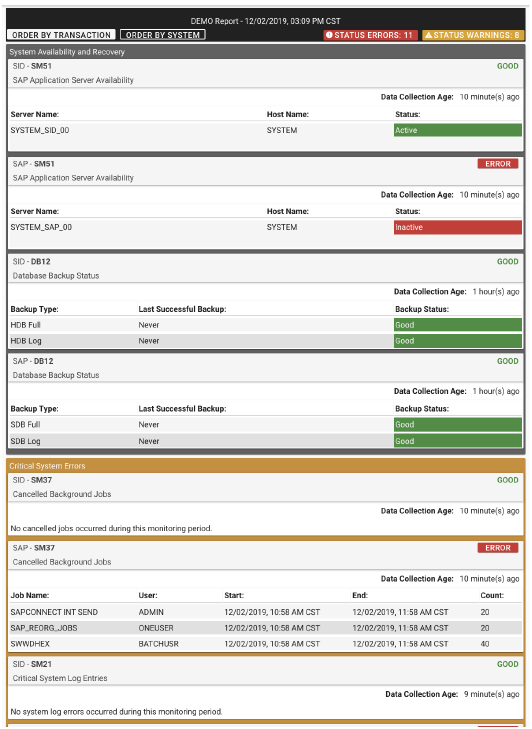Select the SAP_REORG_JOBS job row

point(266,628)
